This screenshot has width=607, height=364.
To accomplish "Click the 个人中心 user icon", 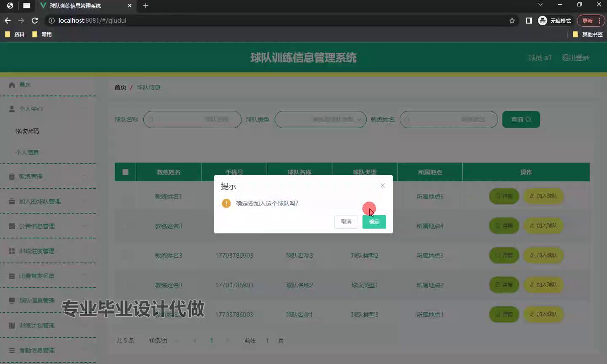I will tap(12, 109).
